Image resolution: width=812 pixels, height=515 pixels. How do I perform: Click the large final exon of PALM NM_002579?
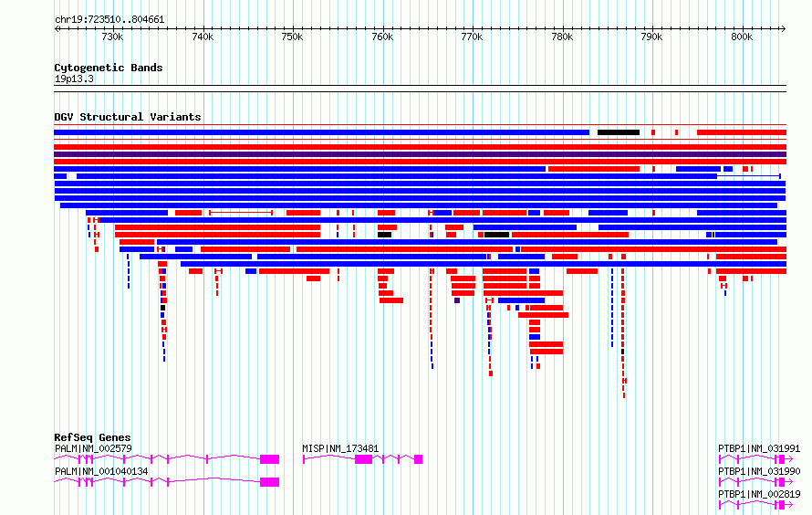269,459
